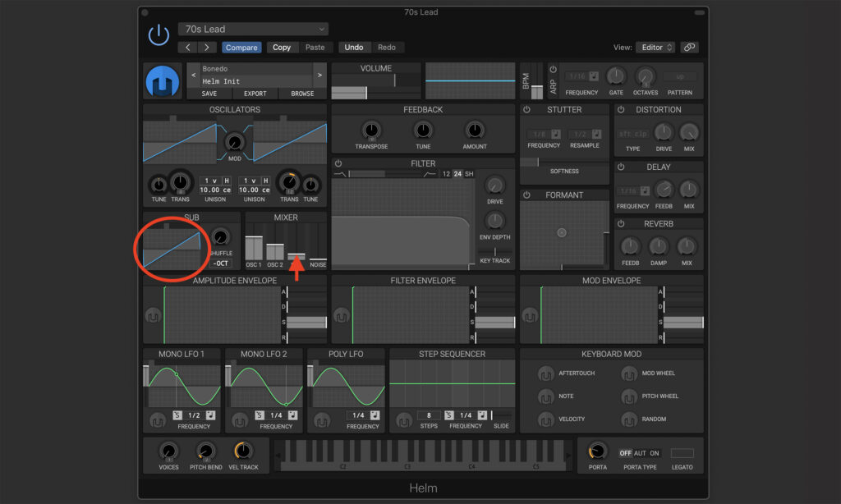Select the SH filter shelf mode
Screen dimensions: 841x504
(x=469, y=174)
